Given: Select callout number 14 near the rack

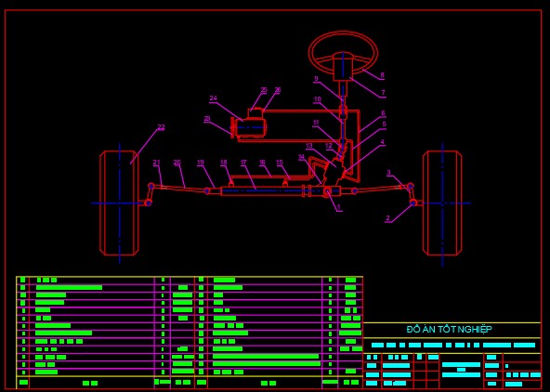Looking at the screenshot, I should [x=302, y=157].
